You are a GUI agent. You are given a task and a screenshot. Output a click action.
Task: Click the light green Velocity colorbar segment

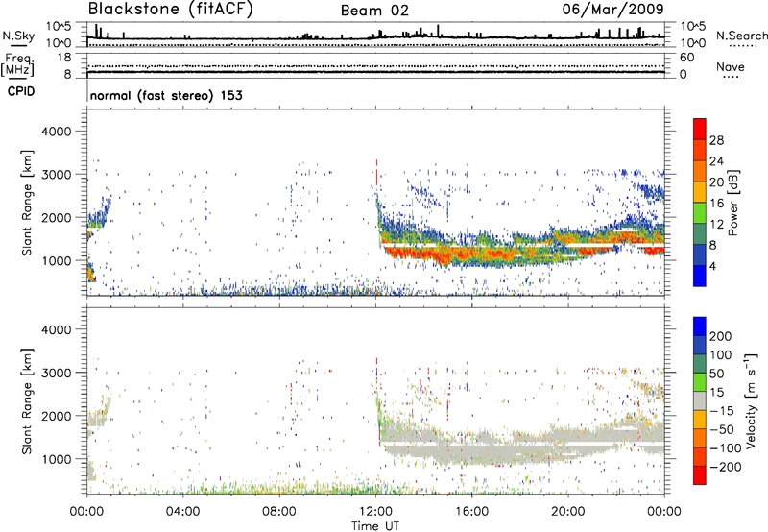click(700, 382)
